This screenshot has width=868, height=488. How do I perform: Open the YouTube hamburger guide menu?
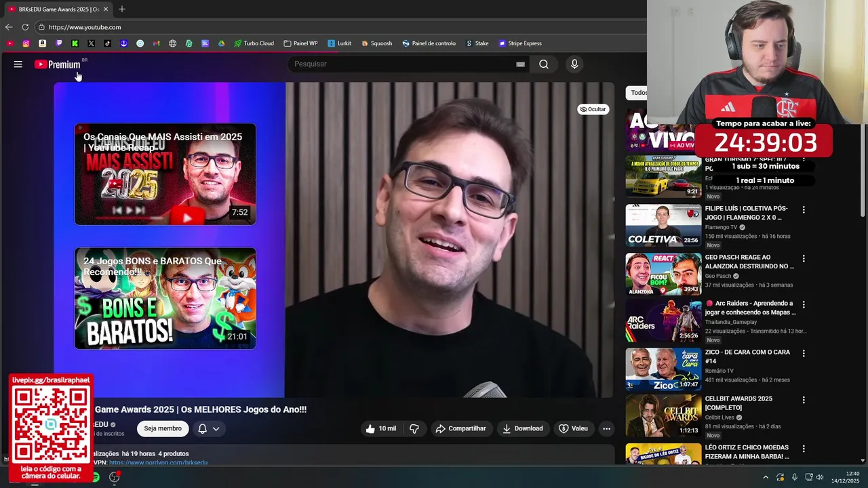point(18,64)
